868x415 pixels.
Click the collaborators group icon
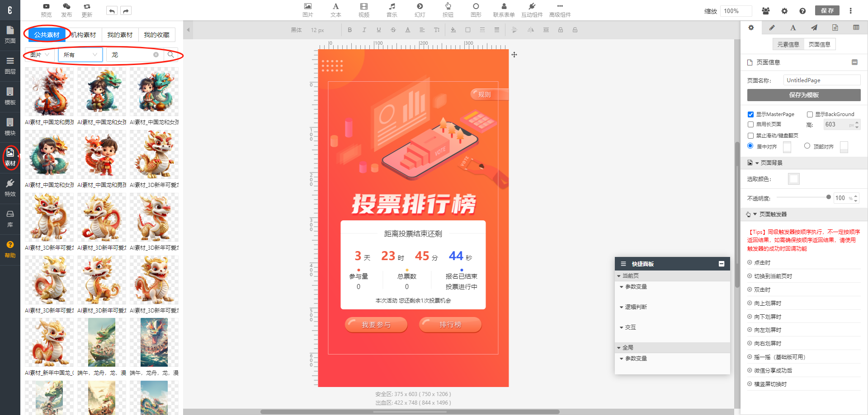[766, 11]
